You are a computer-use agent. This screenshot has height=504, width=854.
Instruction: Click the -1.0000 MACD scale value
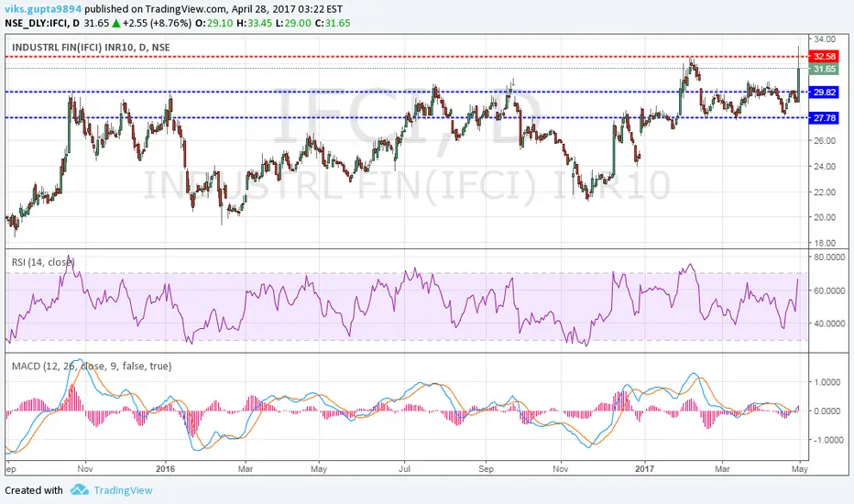coord(827,440)
